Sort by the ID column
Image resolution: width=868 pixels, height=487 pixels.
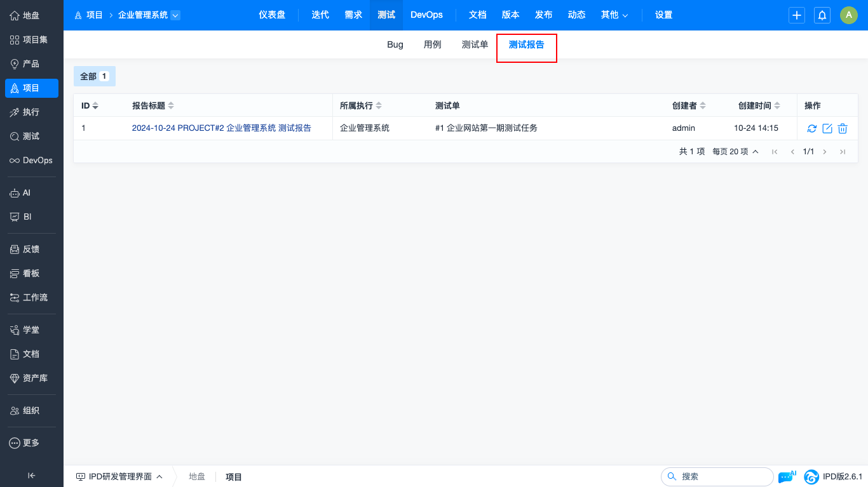tap(90, 106)
